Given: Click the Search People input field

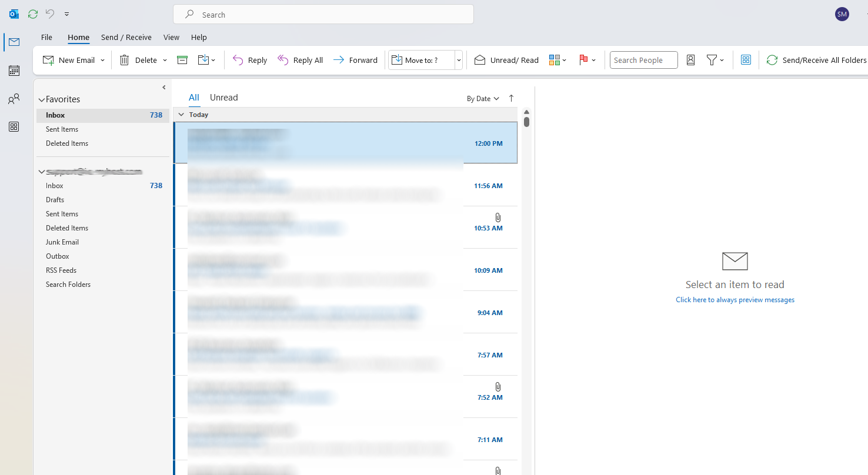Looking at the screenshot, I should 643,60.
